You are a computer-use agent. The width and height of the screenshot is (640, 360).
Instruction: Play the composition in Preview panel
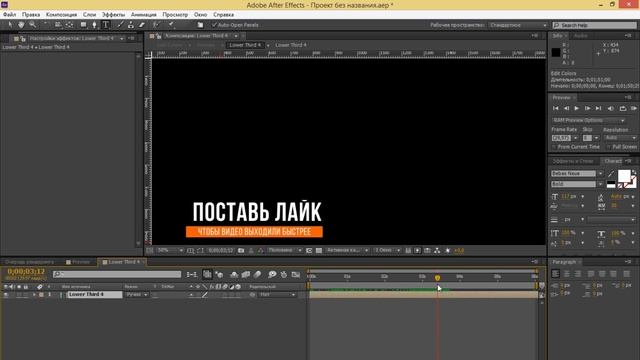[576, 108]
